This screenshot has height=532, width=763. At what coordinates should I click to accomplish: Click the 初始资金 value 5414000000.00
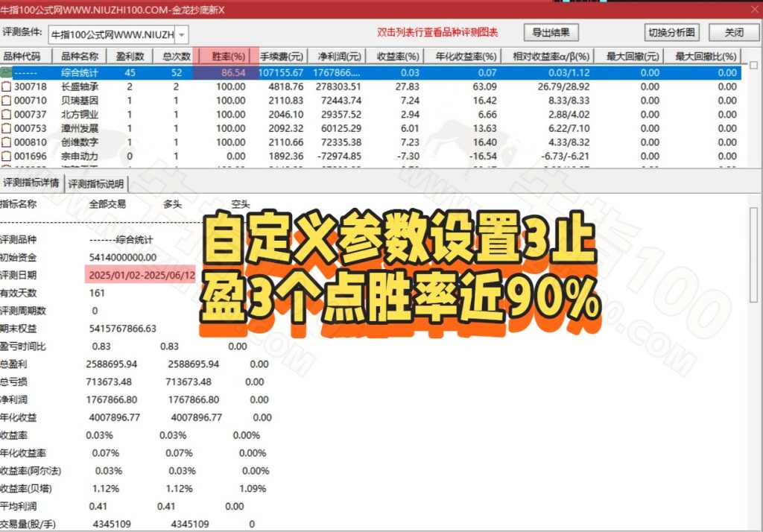[123, 258]
